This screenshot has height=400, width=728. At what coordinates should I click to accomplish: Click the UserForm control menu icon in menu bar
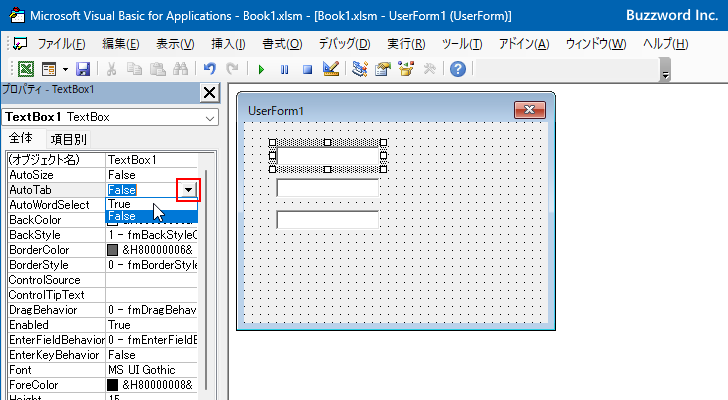pos(20,44)
